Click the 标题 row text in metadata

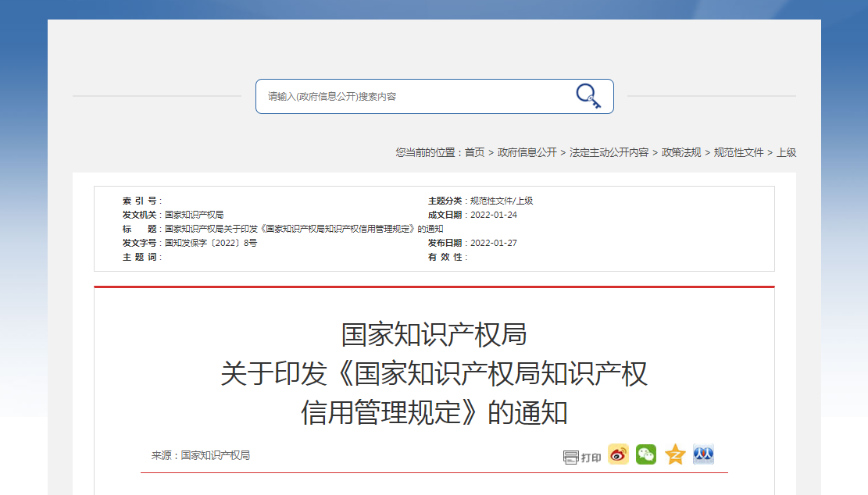[304, 229]
